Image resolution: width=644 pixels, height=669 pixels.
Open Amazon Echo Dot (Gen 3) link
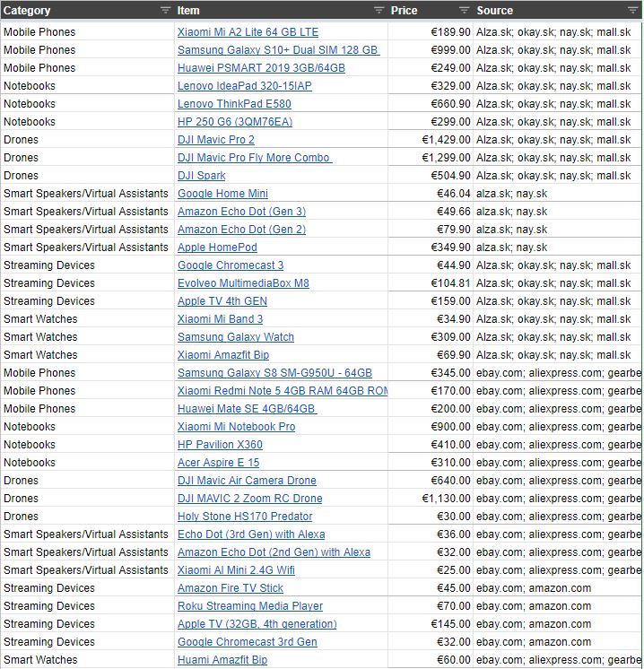(241, 212)
